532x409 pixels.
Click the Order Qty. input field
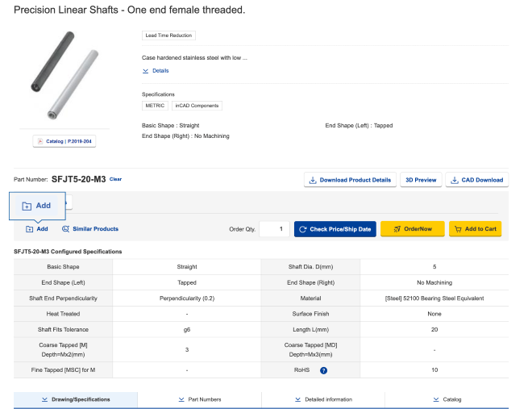tap(274, 229)
